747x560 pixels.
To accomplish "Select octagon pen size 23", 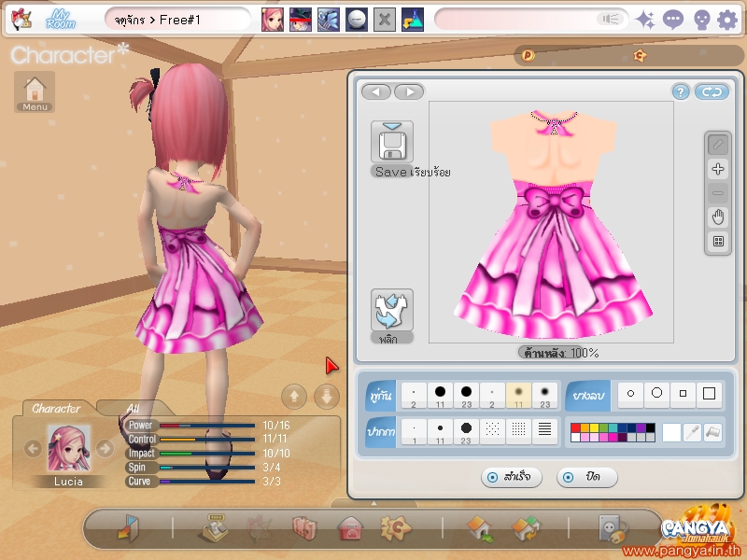I will click(x=466, y=432).
